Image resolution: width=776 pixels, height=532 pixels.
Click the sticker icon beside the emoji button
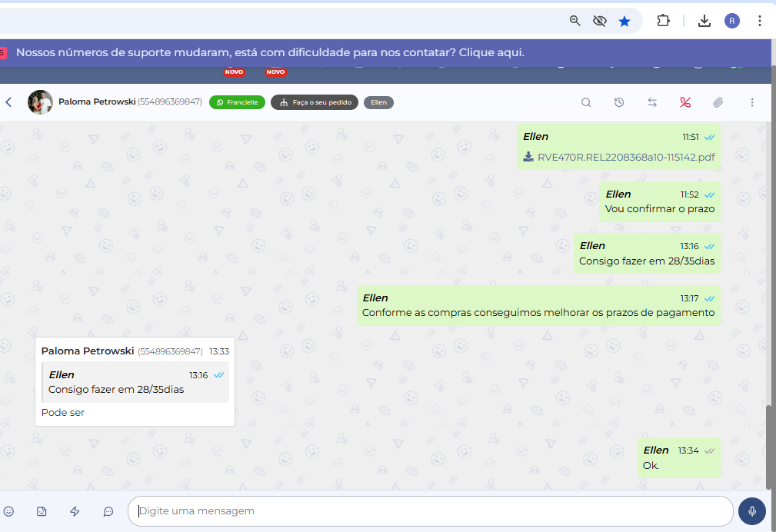click(42, 511)
